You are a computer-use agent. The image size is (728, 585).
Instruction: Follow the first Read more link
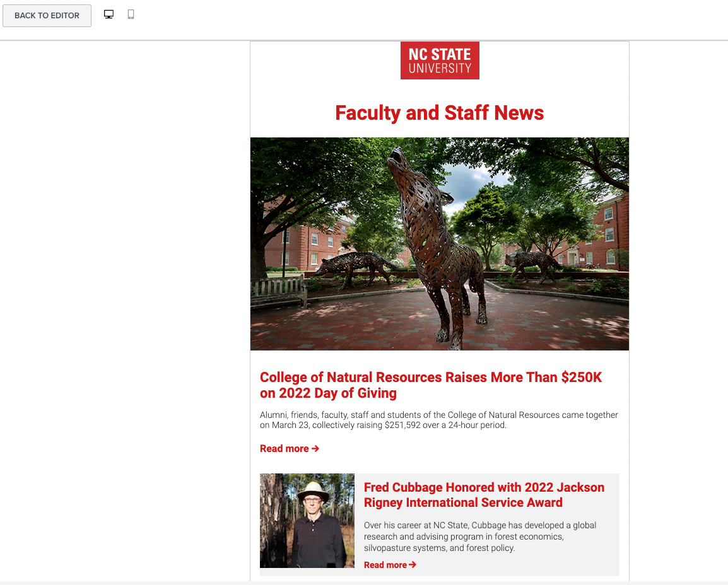point(285,448)
